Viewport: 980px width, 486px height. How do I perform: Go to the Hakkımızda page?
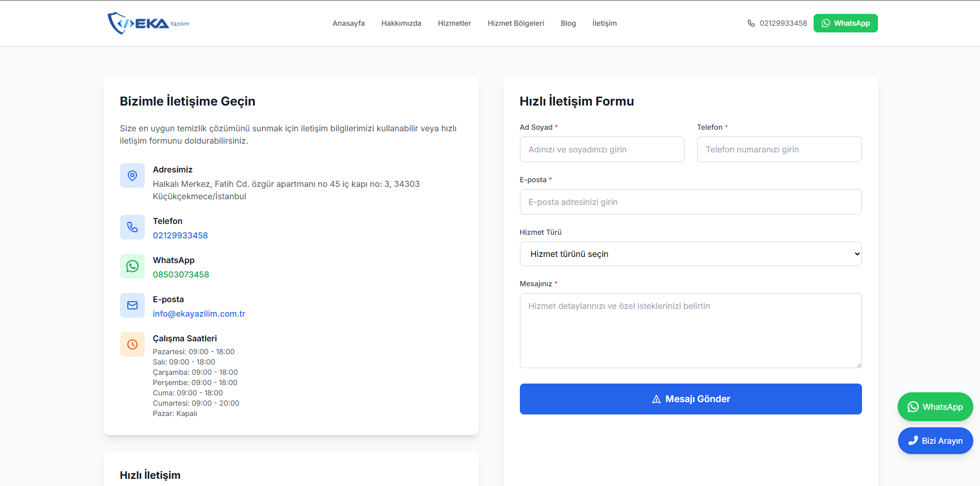tap(401, 23)
